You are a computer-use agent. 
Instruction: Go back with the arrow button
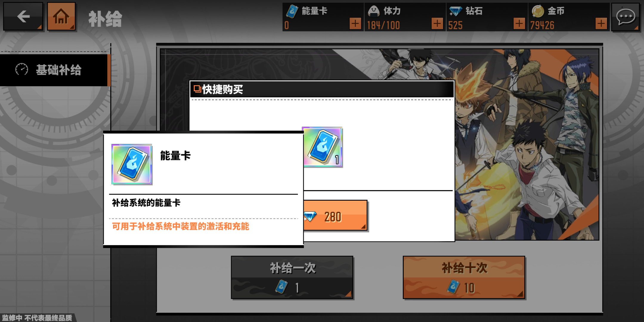point(23,16)
